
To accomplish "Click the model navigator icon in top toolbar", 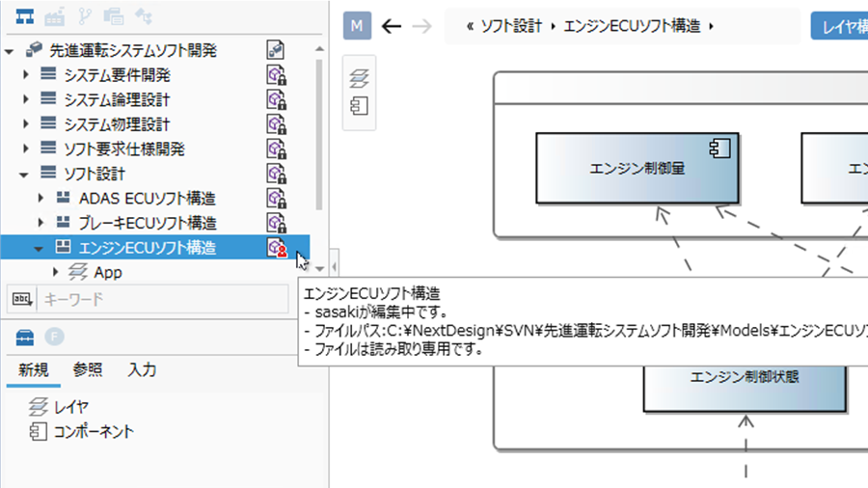I will point(26,16).
